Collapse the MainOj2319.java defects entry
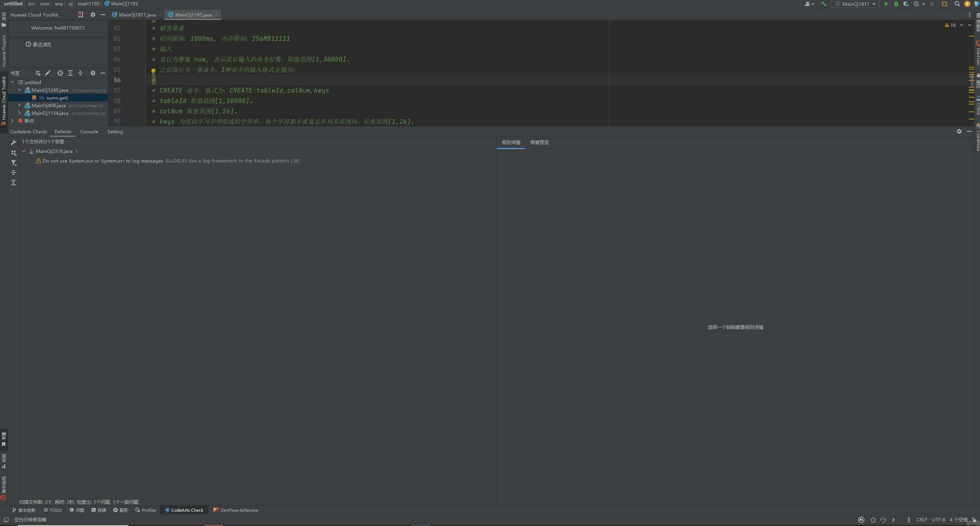The height and width of the screenshot is (526, 980). (x=24, y=151)
